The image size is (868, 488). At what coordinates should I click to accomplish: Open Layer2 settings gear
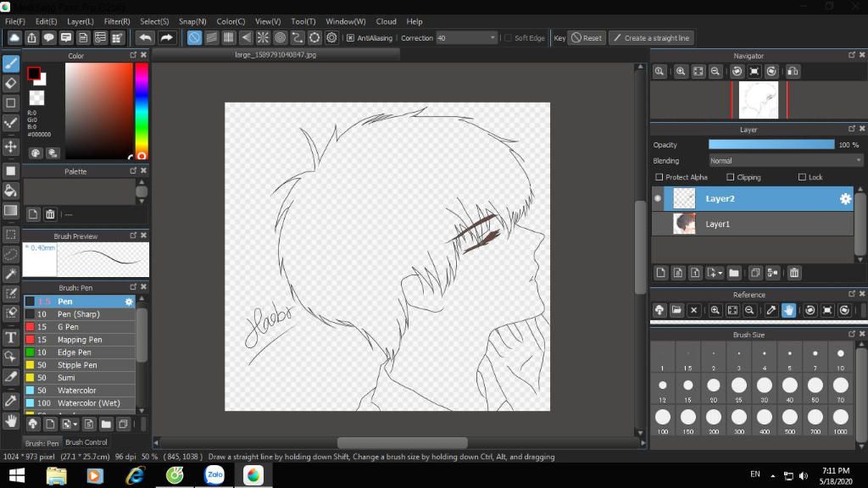[845, 198]
